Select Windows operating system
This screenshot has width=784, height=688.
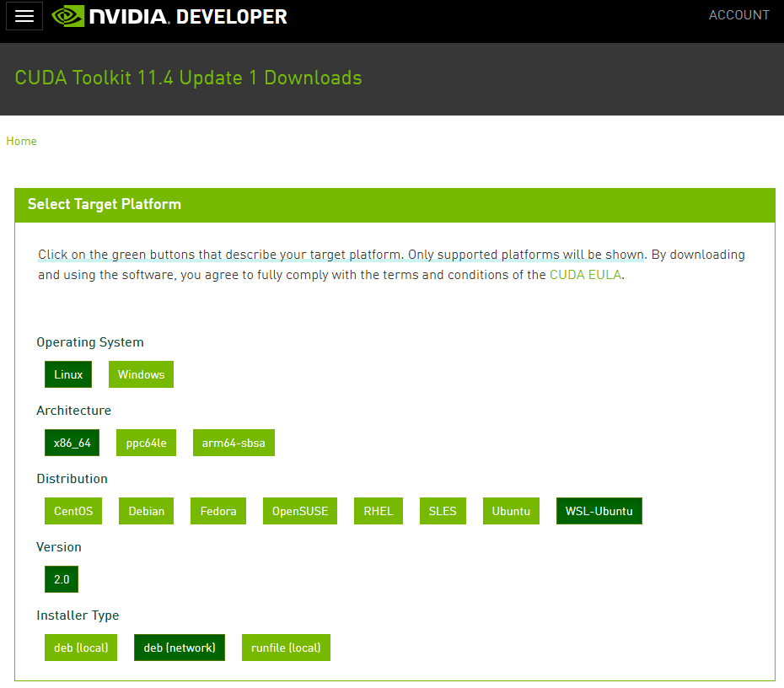141,374
